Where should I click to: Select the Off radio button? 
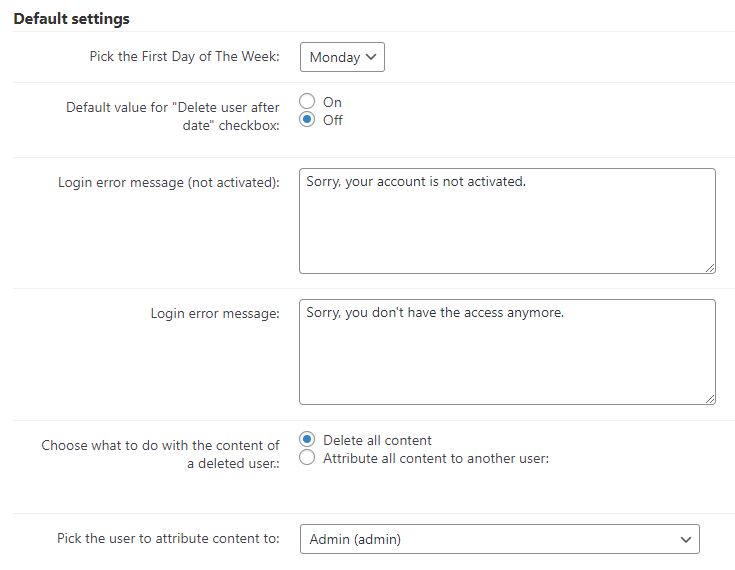307,120
